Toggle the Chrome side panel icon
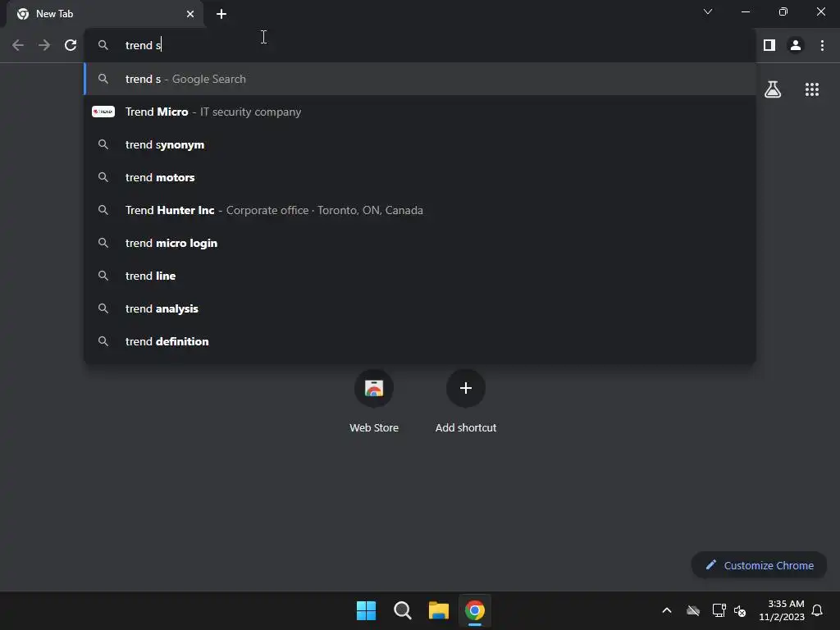 [x=769, y=46]
